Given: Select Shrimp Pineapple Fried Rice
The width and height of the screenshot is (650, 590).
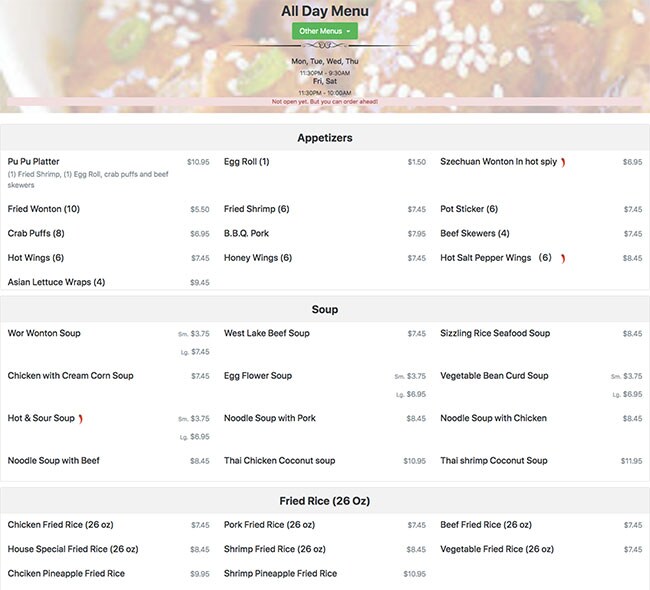Looking at the screenshot, I should (x=280, y=573).
